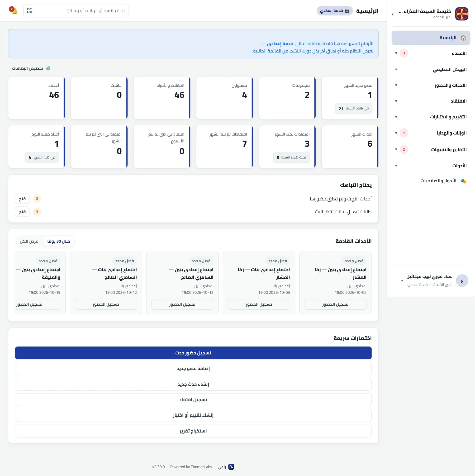Click the roles masks icon
475x476 pixels.
click(463, 181)
